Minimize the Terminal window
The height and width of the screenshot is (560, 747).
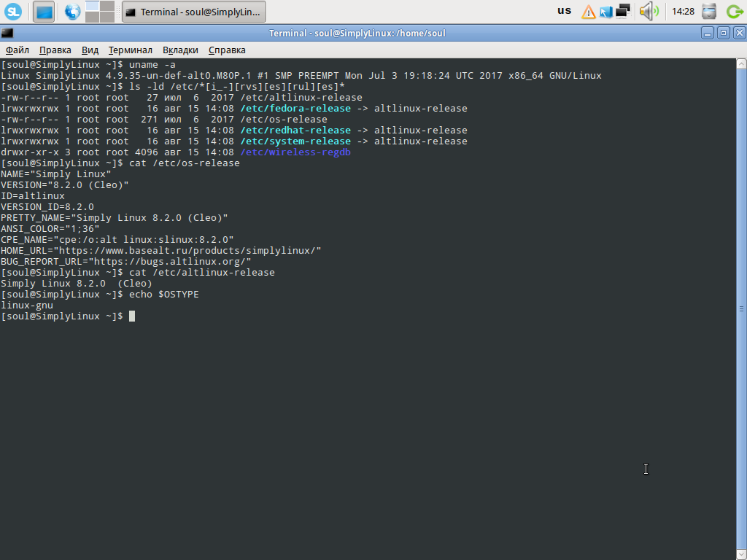point(708,33)
